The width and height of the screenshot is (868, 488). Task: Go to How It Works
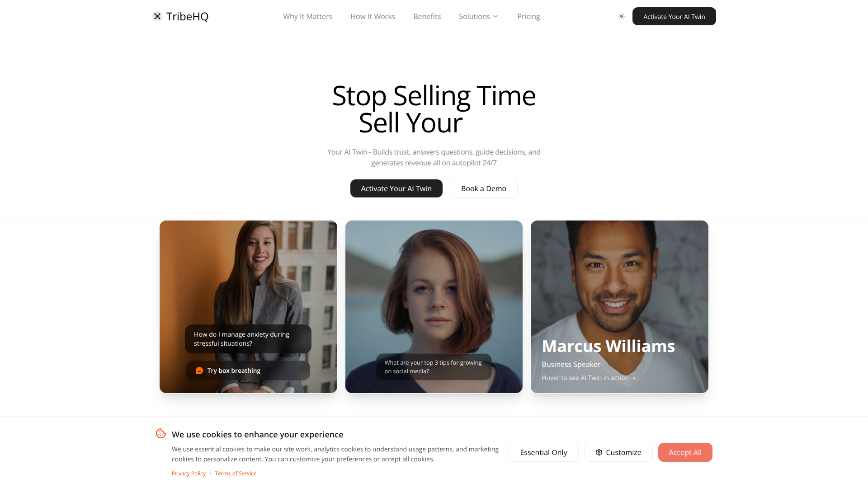click(x=373, y=16)
